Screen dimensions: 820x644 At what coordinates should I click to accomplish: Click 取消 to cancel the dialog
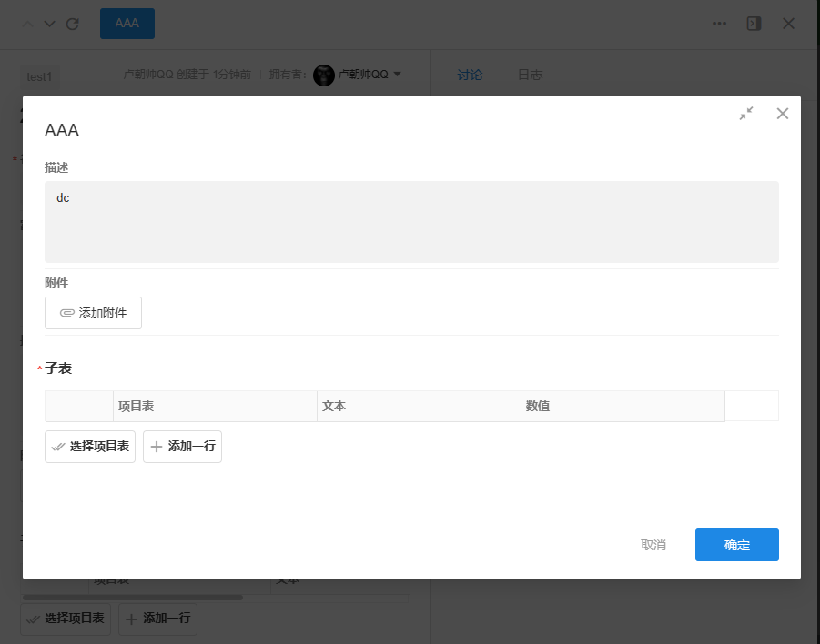pyautogui.click(x=653, y=545)
